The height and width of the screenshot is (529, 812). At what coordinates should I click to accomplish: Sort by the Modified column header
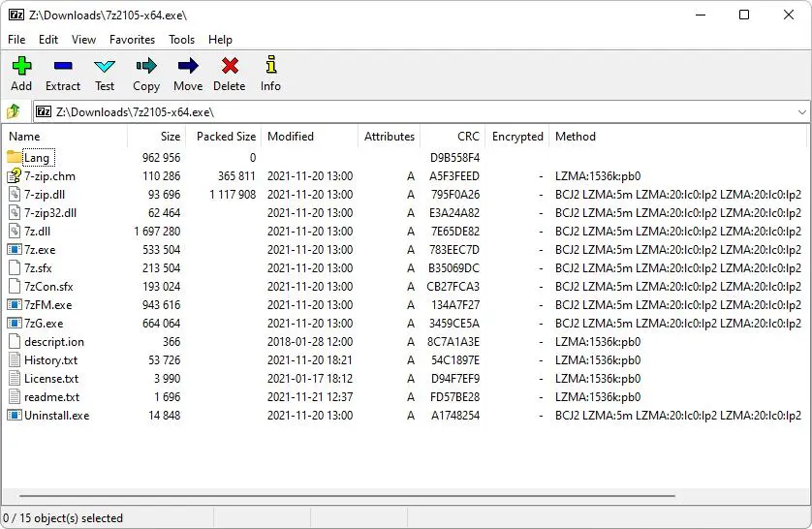point(309,137)
